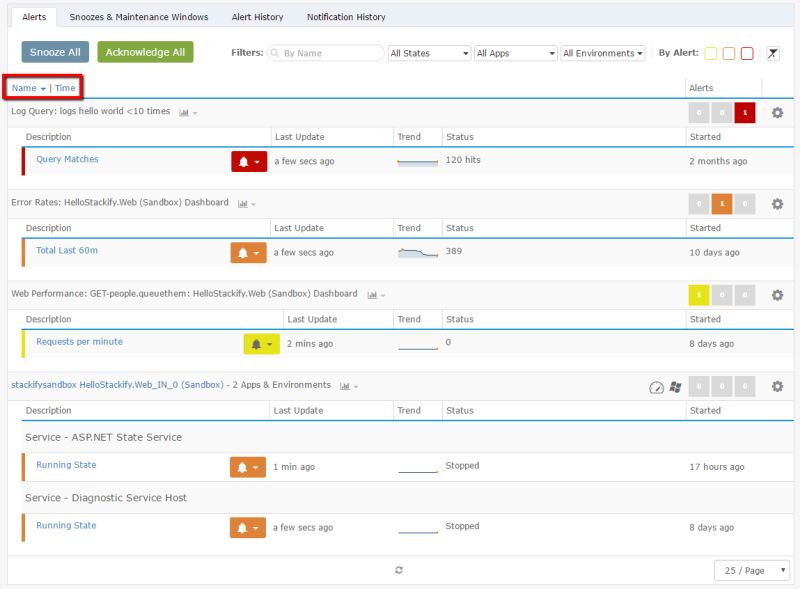The image size is (800, 589).
Task: Open settings gear for Error Rates monitor
Action: click(x=777, y=204)
